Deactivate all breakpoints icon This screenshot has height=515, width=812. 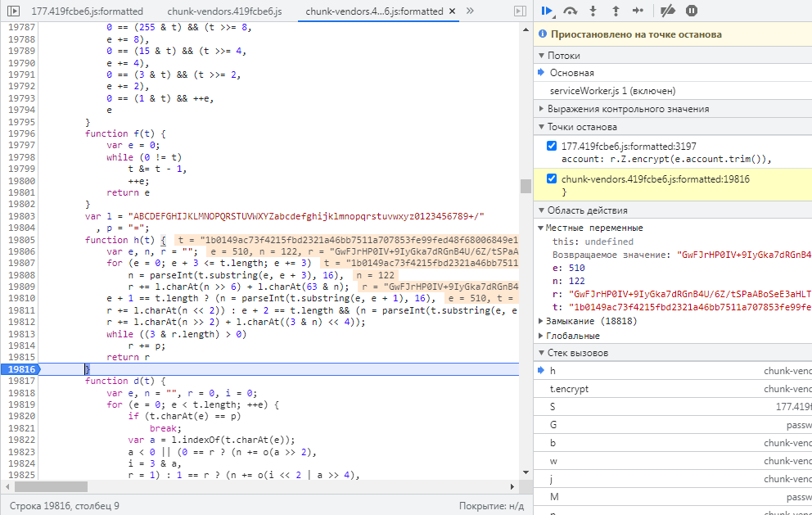(x=668, y=11)
